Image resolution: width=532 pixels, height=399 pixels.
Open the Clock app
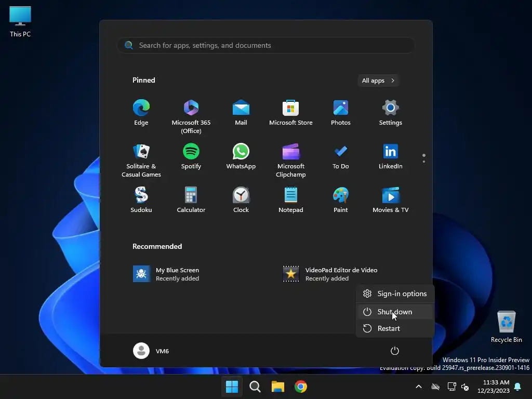point(241,201)
